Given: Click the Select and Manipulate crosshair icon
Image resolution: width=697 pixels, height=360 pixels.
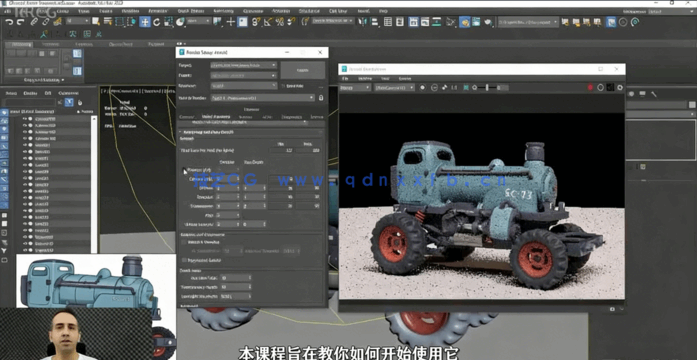Looking at the screenshot, I should tap(231, 22).
